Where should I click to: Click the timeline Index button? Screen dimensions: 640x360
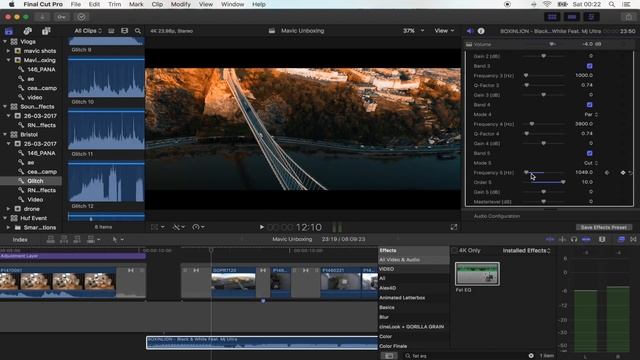(x=20, y=240)
